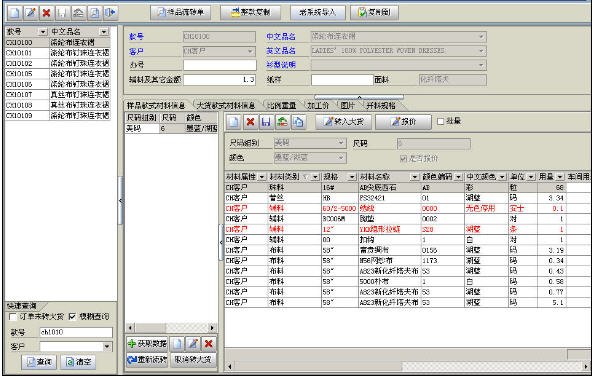Viewport: 592px width, 377px height.
Task: Click collapse arrow handle below the header form
Action: (x=359, y=97)
